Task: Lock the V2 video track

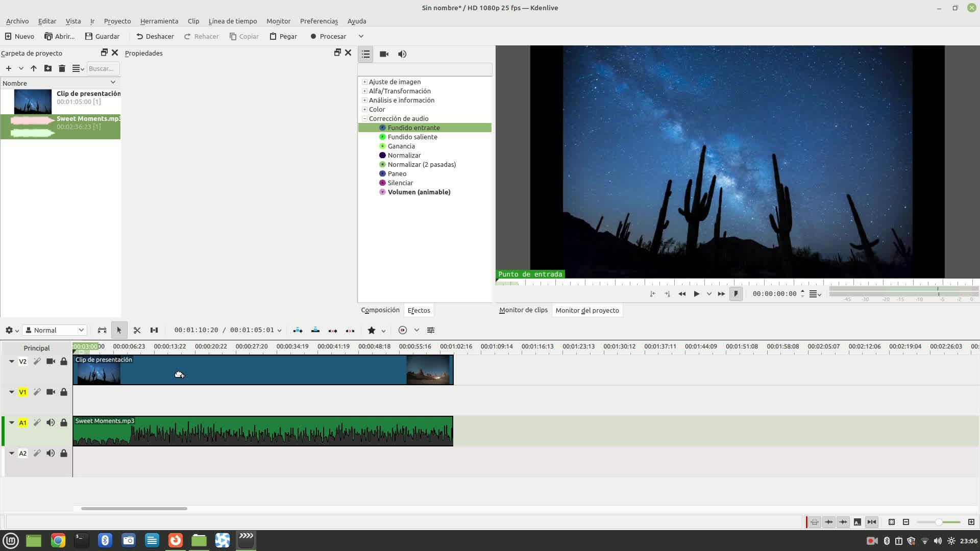Action: [x=64, y=361]
